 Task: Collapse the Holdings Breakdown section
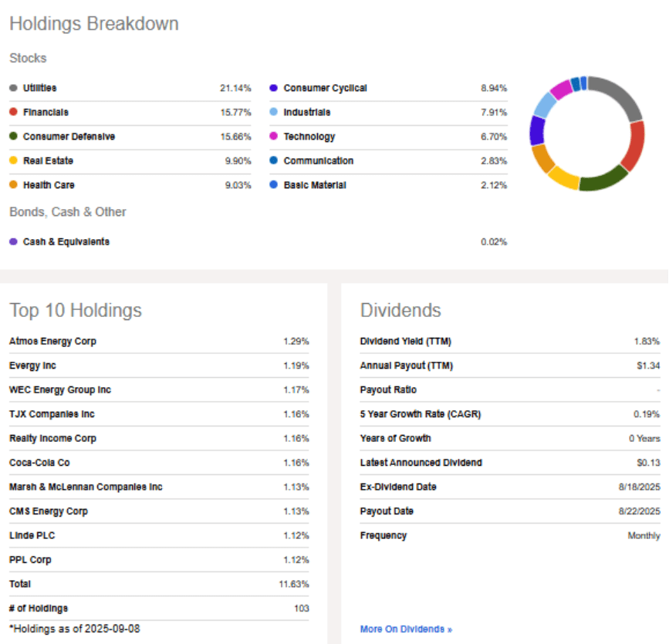pos(93,23)
